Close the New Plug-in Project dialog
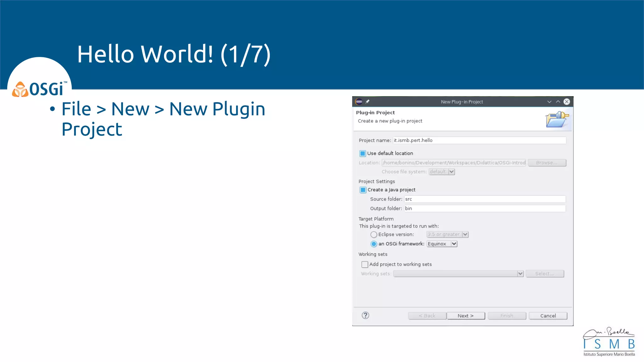The height and width of the screenshot is (362, 644). point(567,101)
